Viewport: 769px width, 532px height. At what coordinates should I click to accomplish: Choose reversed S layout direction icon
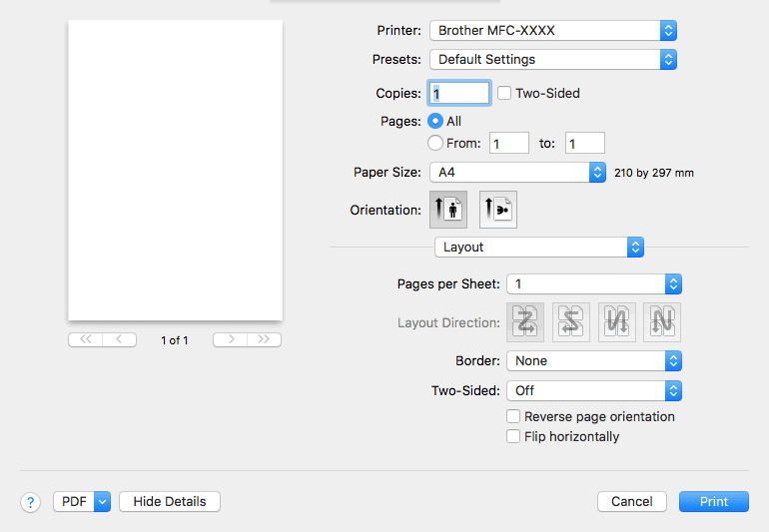coord(571,322)
